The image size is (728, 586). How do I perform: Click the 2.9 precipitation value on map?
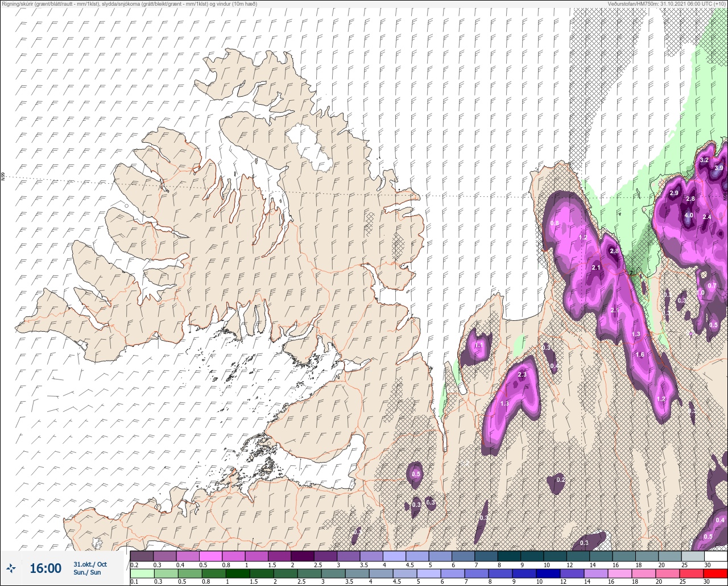675,193
